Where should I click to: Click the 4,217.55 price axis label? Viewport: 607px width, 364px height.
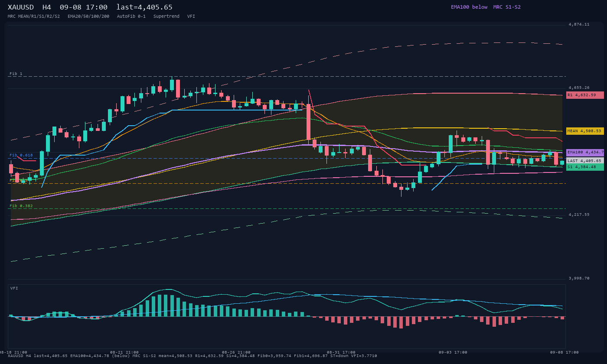pos(579,214)
